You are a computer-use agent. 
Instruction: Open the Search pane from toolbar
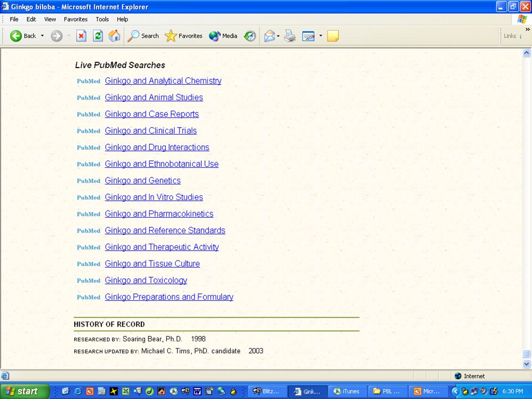(x=143, y=35)
